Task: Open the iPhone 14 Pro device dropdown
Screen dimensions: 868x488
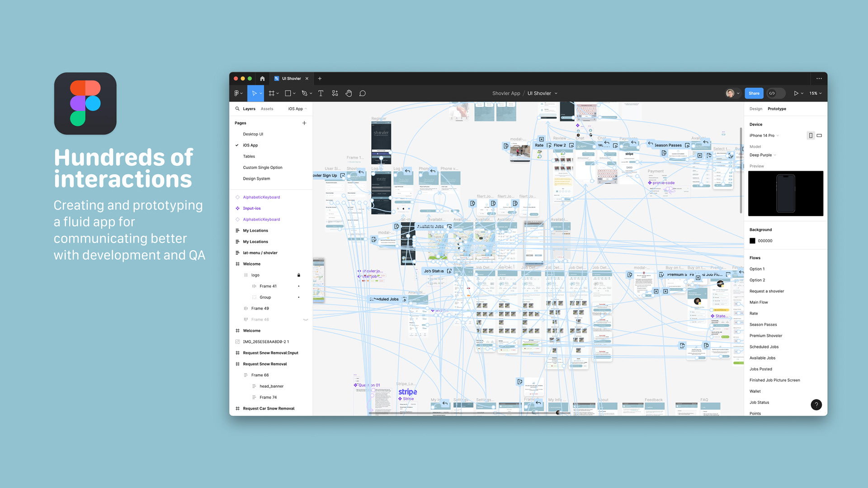Action: click(764, 136)
